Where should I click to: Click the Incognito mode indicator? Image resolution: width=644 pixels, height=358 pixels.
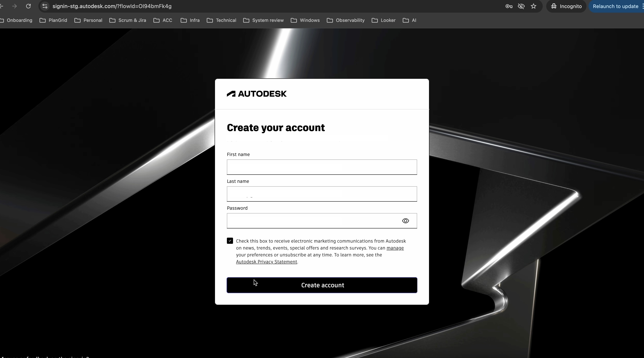566,6
